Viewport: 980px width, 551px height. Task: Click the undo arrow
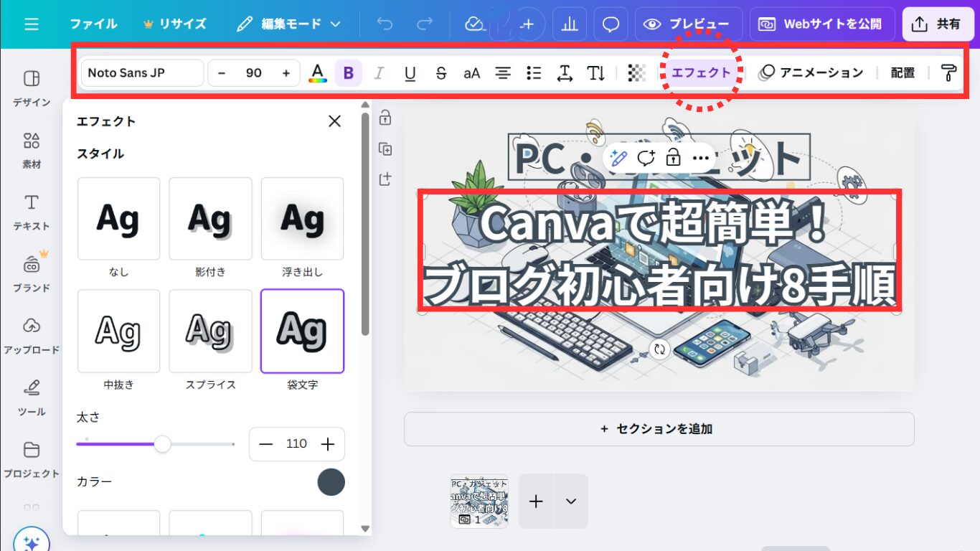coord(385,24)
